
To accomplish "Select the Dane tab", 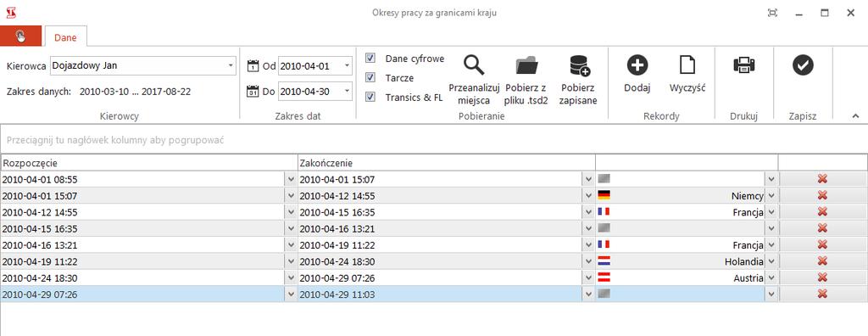I will (65, 37).
